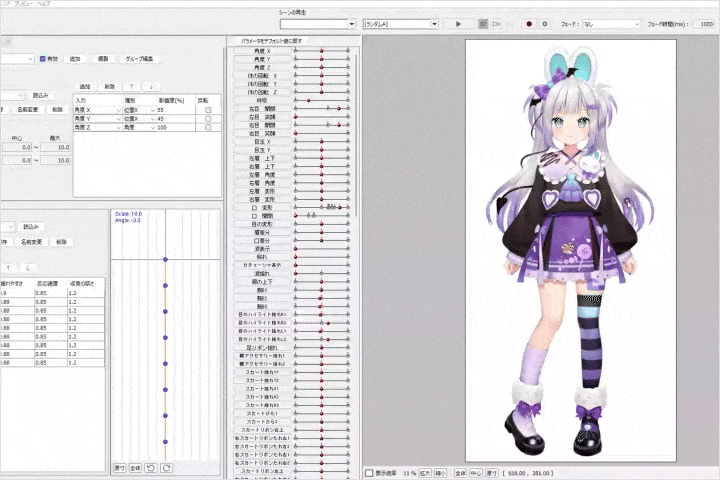
Task: Click the fast-forward double arrow icon
Action: pyautogui.click(x=496, y=24)
